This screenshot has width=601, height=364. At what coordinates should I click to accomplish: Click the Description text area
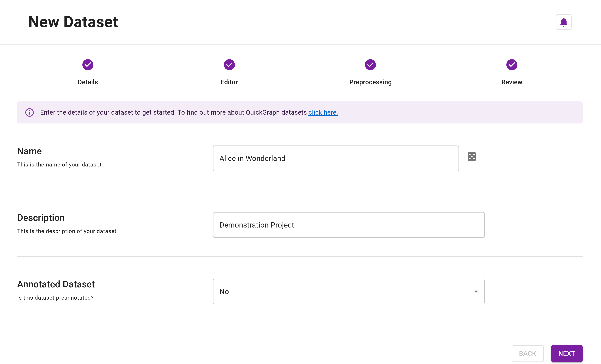[349, 225]
